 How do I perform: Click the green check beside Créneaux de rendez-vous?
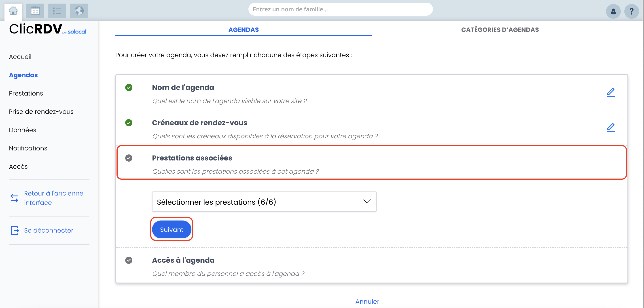point(129,123)
